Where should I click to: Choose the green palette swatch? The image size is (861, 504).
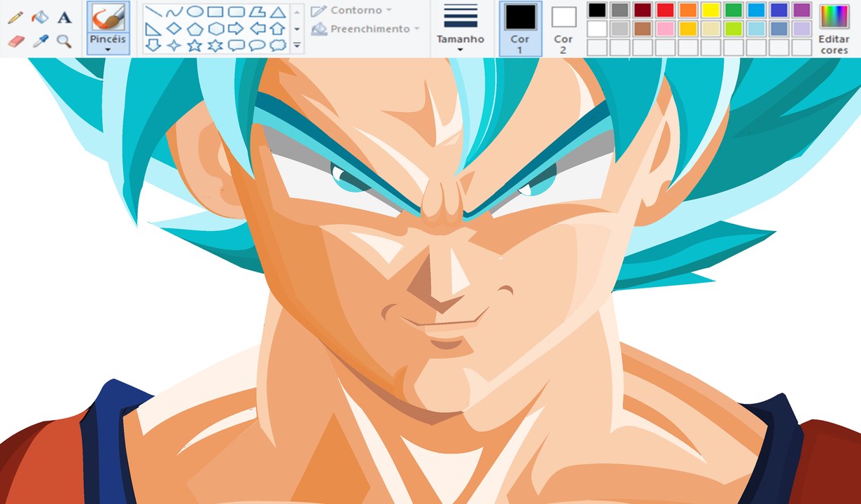[734, 10]
